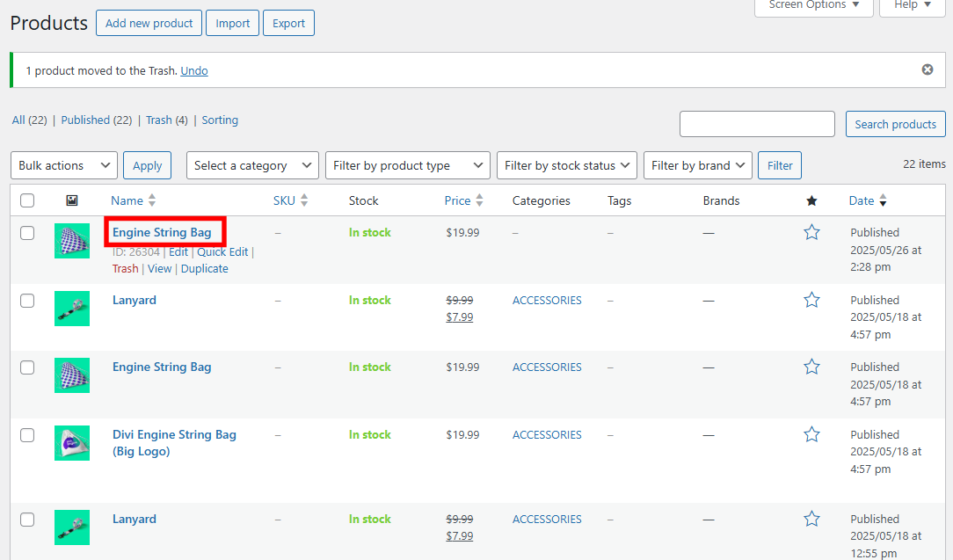
Task: Click the featured star column header
Action: (811, 200)
